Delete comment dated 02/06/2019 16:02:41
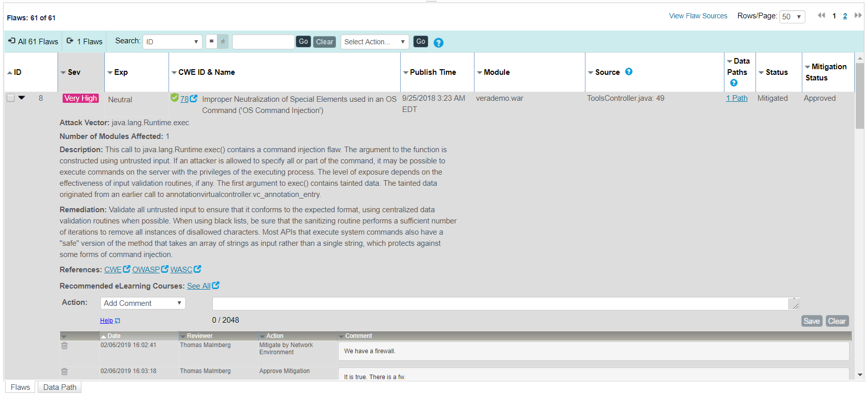Screen dimensions: 868x398 point(65,346)
